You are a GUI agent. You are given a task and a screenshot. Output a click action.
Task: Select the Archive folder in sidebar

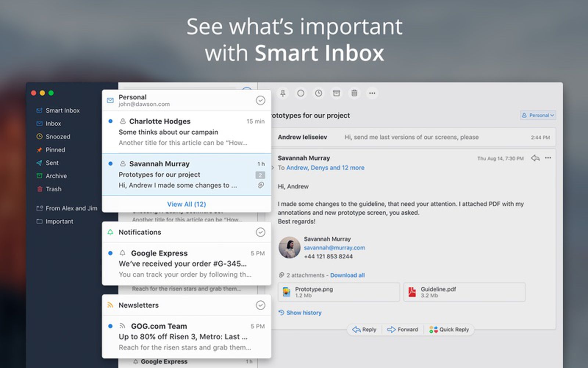pyautogui.click(x=56, y=176)
